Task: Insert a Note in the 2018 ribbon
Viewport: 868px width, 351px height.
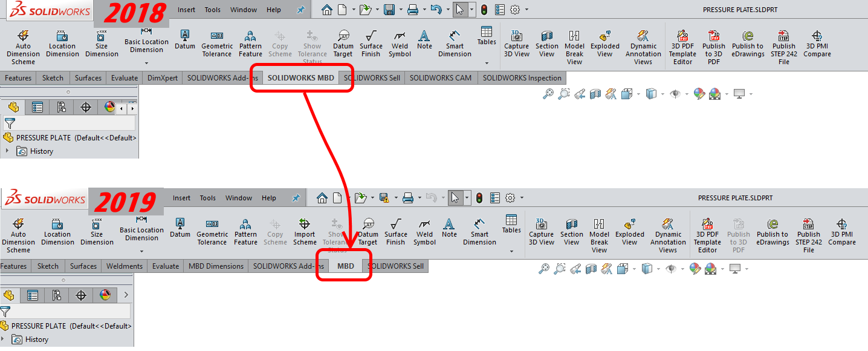Action: coord(424,39)
